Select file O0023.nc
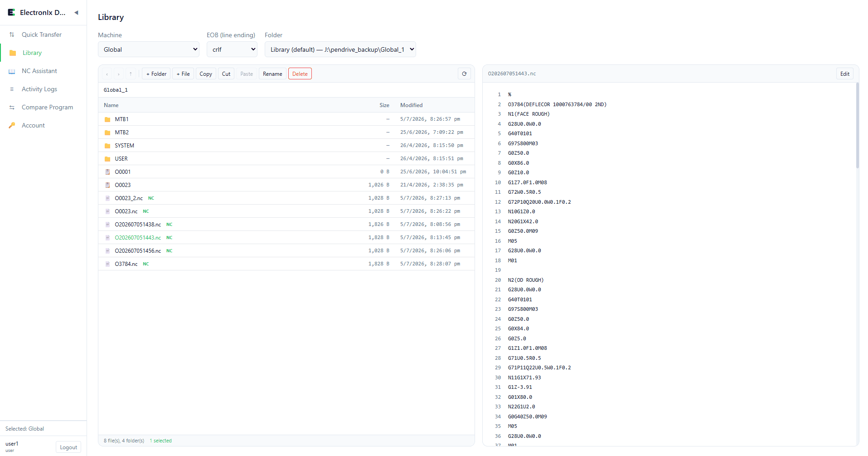 tap(286, 211)
